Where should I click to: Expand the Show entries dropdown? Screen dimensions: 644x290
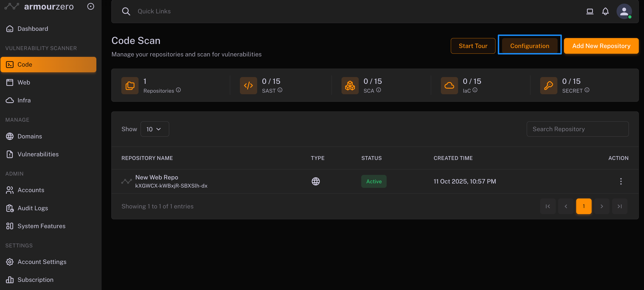click(x=154, y=129)
